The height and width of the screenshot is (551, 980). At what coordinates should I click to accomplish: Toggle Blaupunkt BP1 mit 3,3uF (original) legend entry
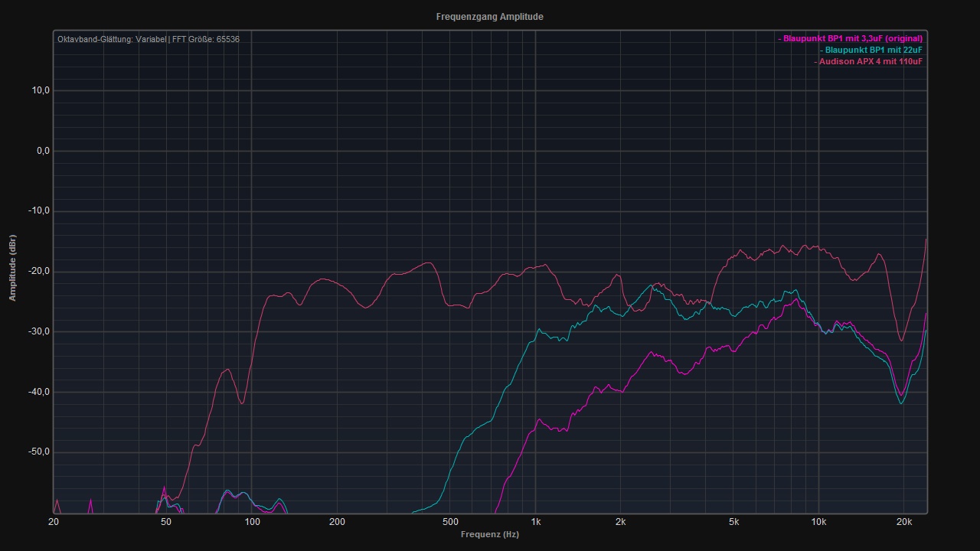pyautogui.click(x=852, y=38)
